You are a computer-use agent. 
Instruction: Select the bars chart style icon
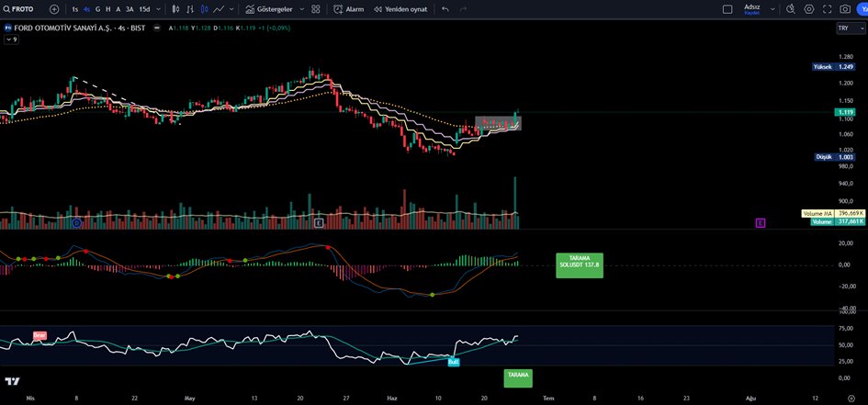190,9
